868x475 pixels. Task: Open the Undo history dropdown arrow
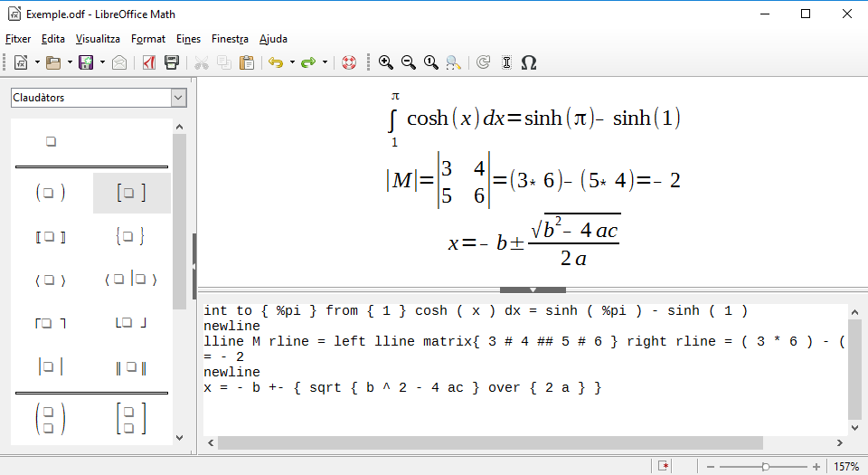pyautogui.click(x=292, y=62)
